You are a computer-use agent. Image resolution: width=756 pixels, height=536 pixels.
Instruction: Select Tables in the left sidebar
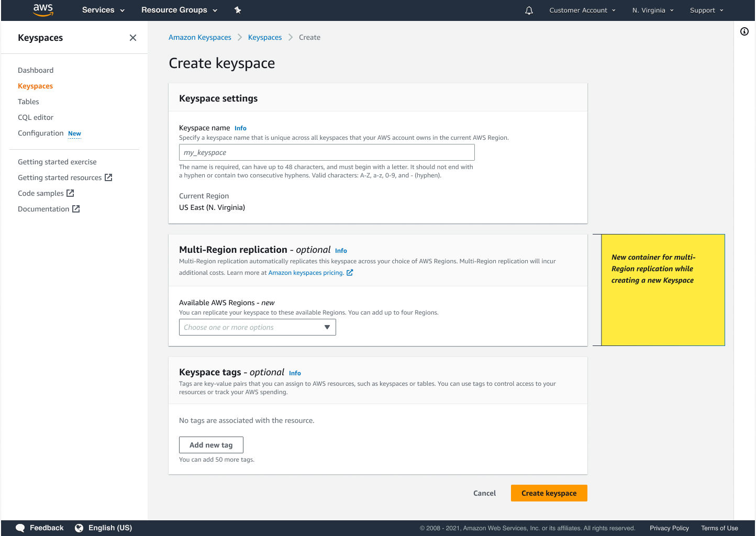coord(28,102)
